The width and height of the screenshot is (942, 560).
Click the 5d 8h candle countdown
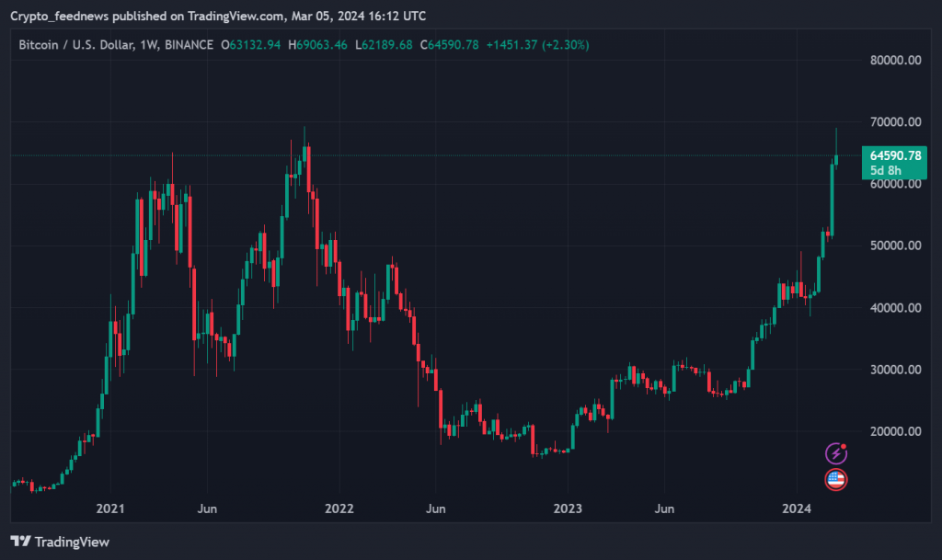coord(886,171)
